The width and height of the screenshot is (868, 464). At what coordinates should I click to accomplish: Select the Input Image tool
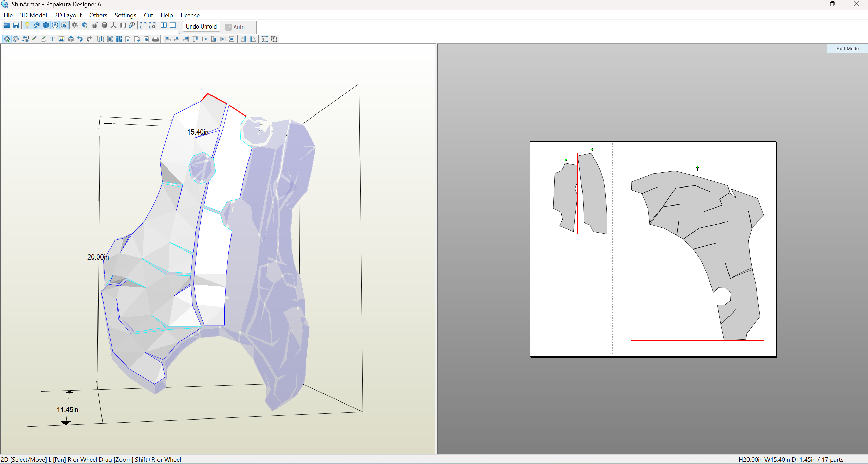tap(62, 39)
